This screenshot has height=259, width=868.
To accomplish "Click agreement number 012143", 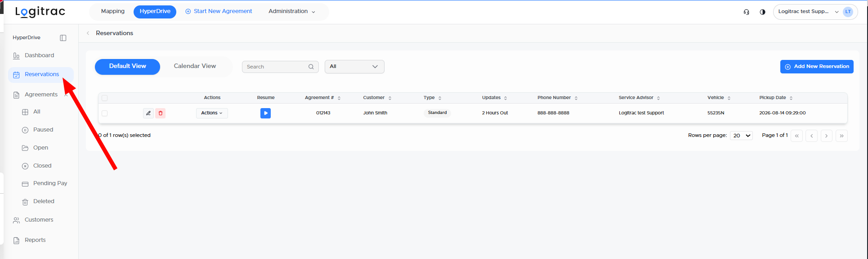I will [323, 113].
